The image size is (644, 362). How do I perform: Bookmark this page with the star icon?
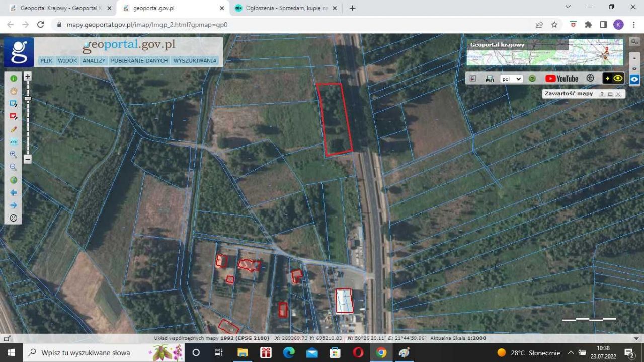554,24
